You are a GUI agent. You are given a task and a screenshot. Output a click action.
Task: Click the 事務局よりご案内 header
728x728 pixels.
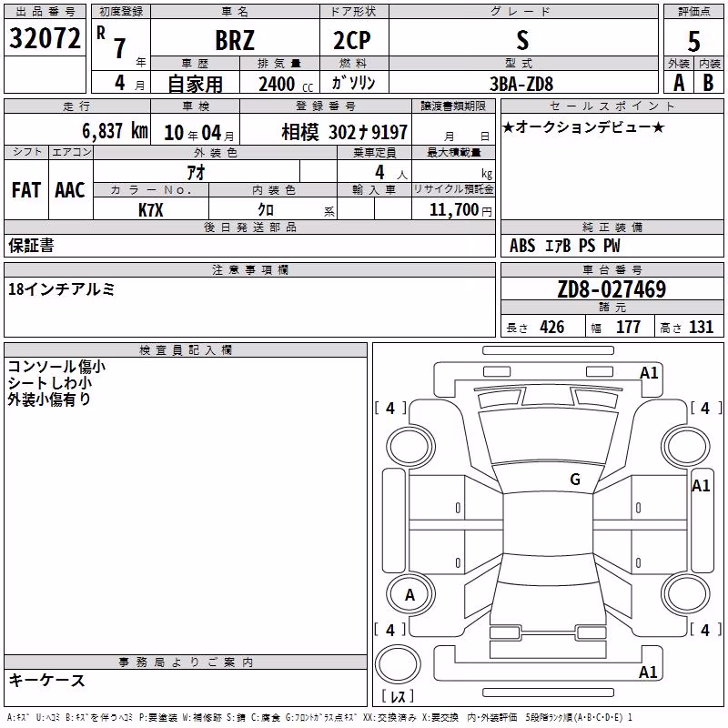click(x=186, y=662)
